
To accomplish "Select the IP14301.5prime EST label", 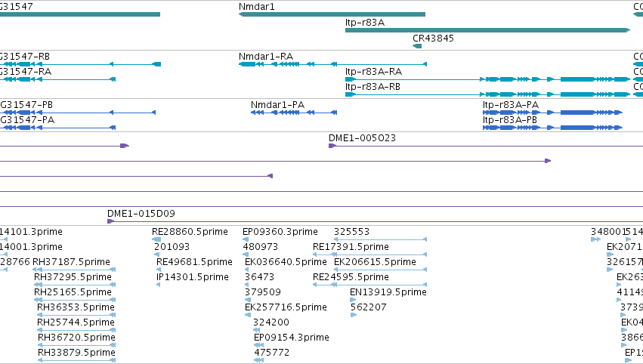I will (x=193, y=277).
